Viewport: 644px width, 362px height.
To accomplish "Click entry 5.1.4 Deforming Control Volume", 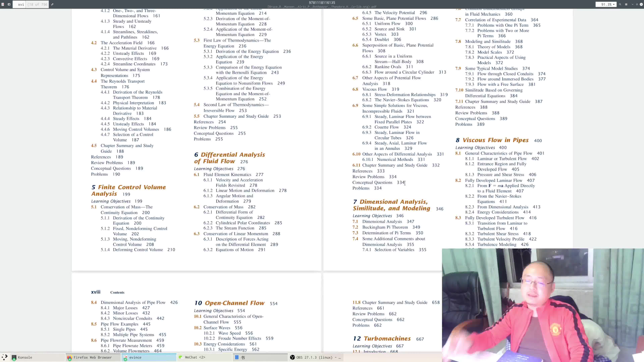I will coord(138,250).
